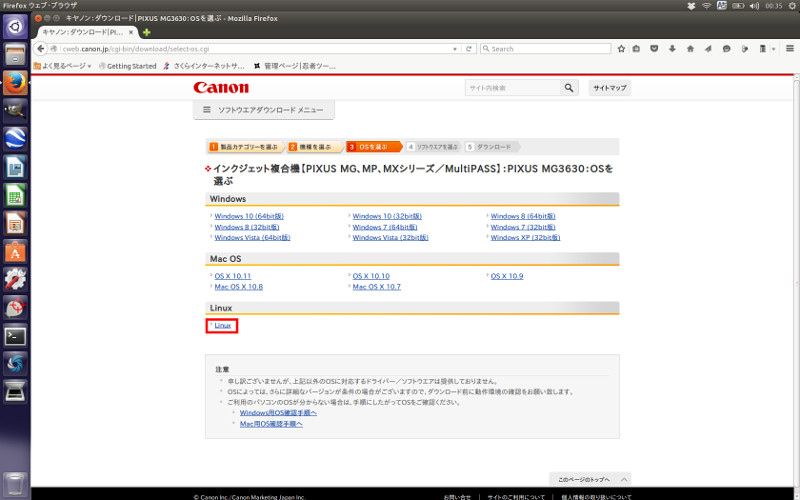Select the Mac OS X 10.8 link
Image resolution: width=800 pixels, height=500 pixels.
[x=239, y=287]
